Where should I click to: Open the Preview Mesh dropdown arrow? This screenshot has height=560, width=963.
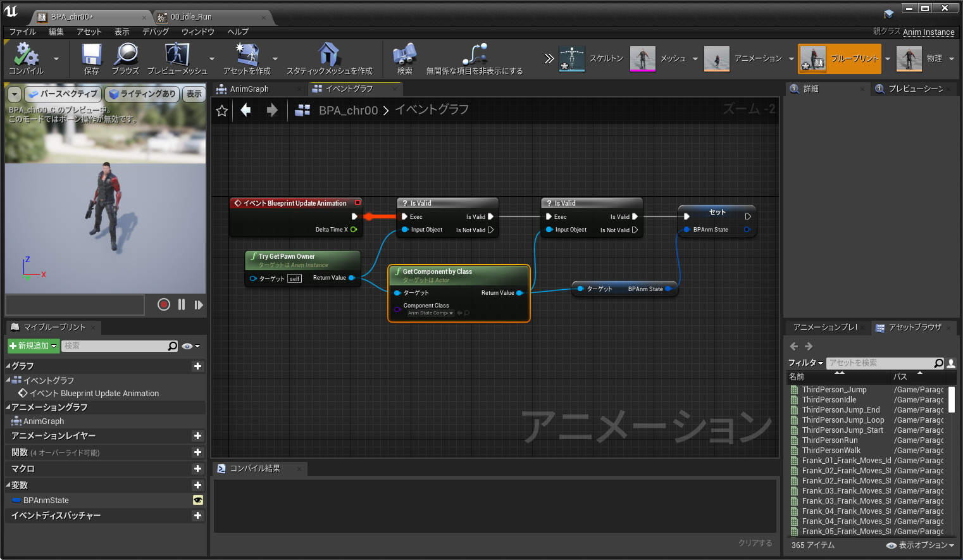tap(211, 59)
